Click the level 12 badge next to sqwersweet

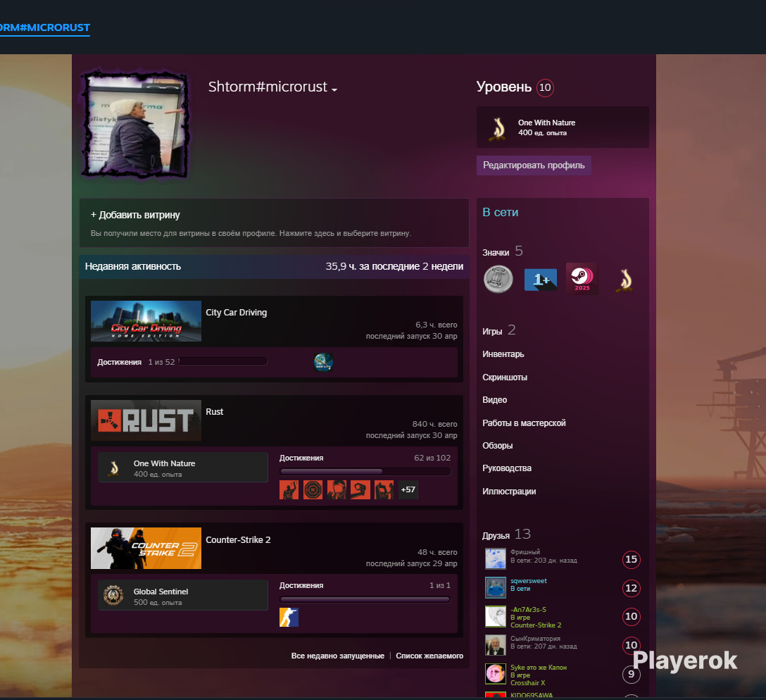[631, 588]
